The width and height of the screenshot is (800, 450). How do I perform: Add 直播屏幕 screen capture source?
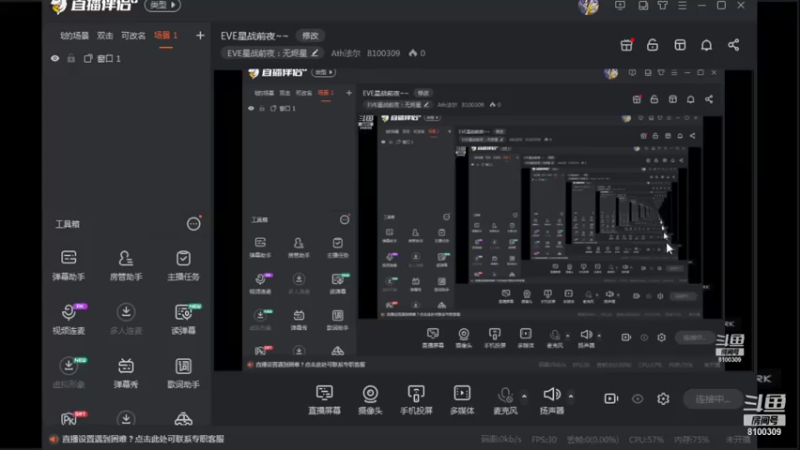324,399
